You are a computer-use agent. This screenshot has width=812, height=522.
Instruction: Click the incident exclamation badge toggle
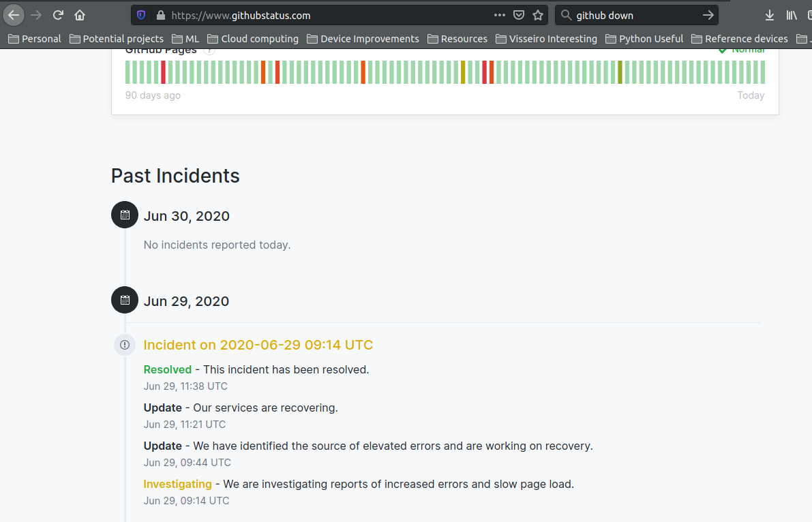pos(125,345)
